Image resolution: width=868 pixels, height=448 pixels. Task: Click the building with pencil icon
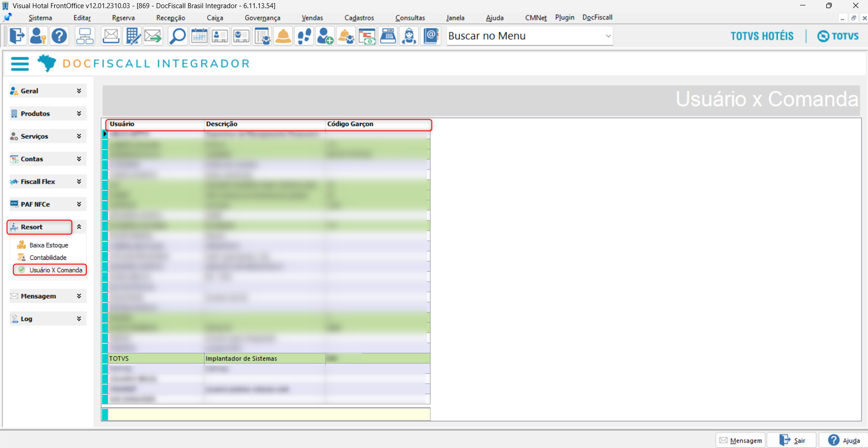click(133, 36)
